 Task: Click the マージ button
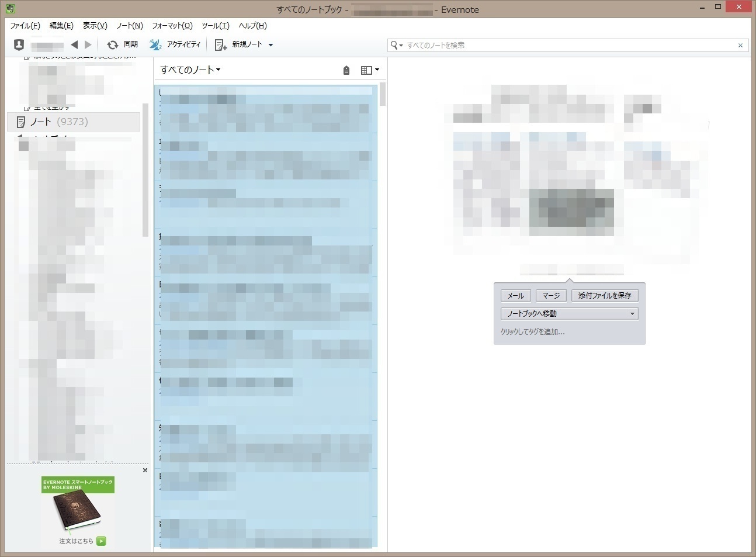tap(551, 296)
